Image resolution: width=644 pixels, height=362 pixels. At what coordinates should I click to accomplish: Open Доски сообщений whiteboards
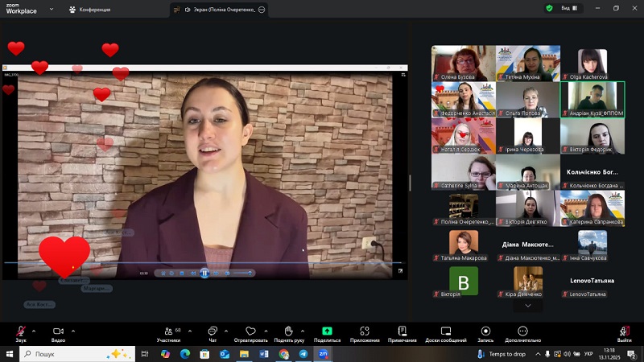pyautogui.click(x=445, y=331)
